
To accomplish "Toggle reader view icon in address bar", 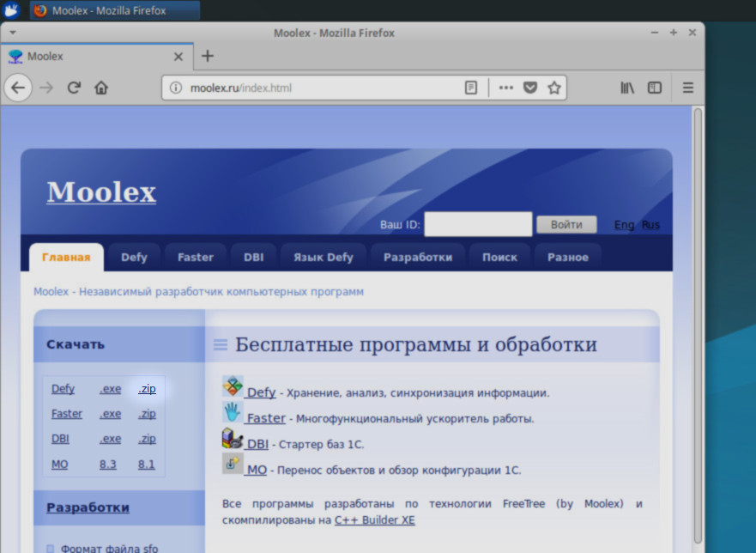I will pyautogui.click(x=471, y=88).
